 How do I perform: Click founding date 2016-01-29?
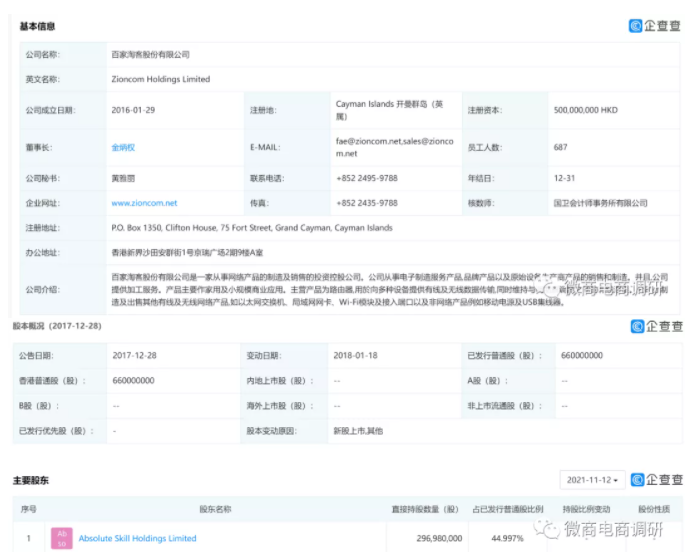point(133,110)
